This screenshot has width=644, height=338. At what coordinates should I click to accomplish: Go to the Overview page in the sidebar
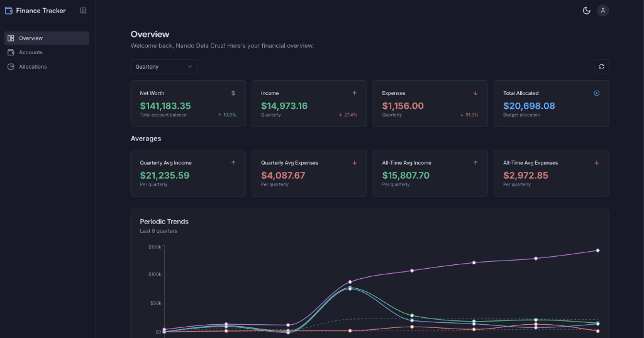pyautogui.click(x=47, y=38)
